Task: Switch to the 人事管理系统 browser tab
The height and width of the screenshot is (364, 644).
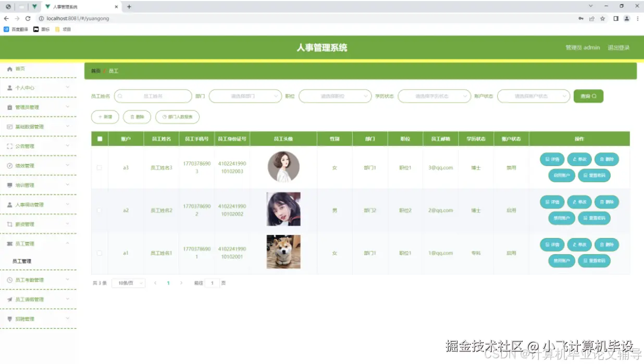Action: (x=81, y=7)
